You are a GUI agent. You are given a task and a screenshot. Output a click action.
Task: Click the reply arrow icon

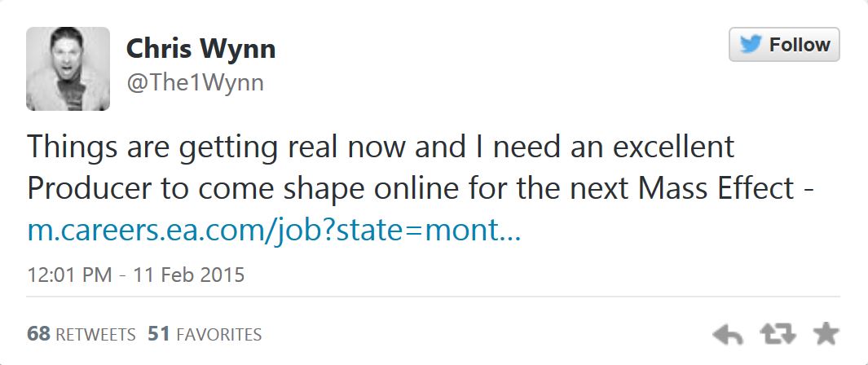727,333
